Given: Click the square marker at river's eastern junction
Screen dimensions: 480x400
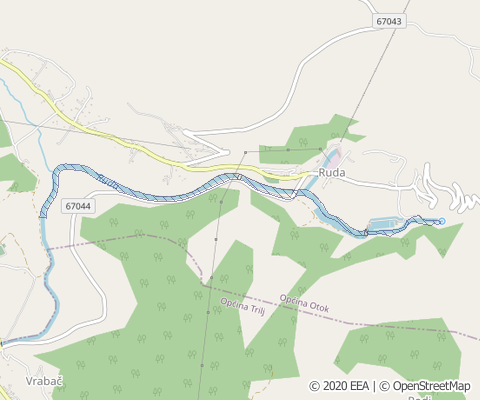Looking at the screenshot, I should 366,232.
